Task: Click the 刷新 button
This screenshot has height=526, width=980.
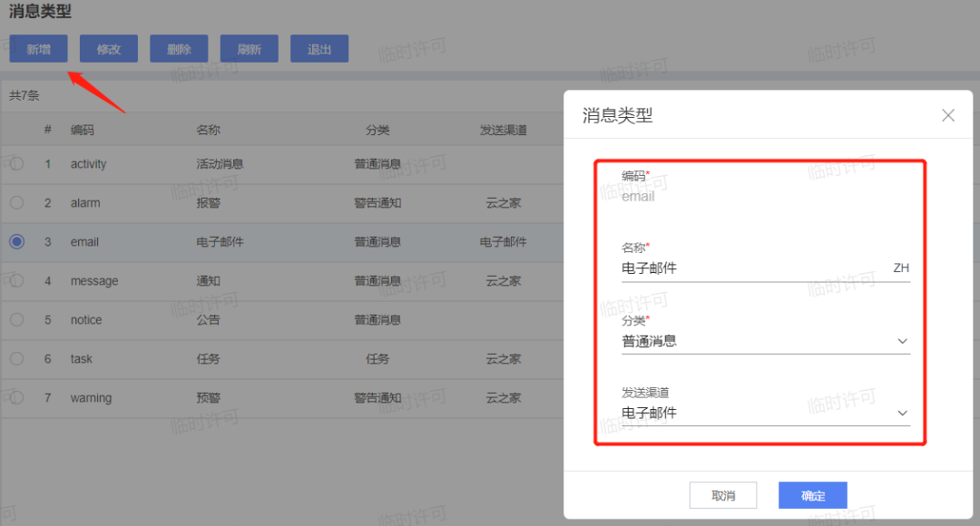Action: 250,49
